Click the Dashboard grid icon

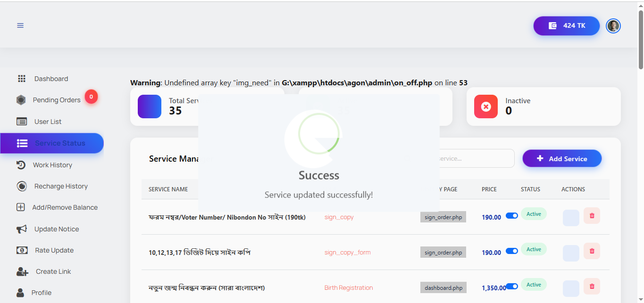coord(21,79)
